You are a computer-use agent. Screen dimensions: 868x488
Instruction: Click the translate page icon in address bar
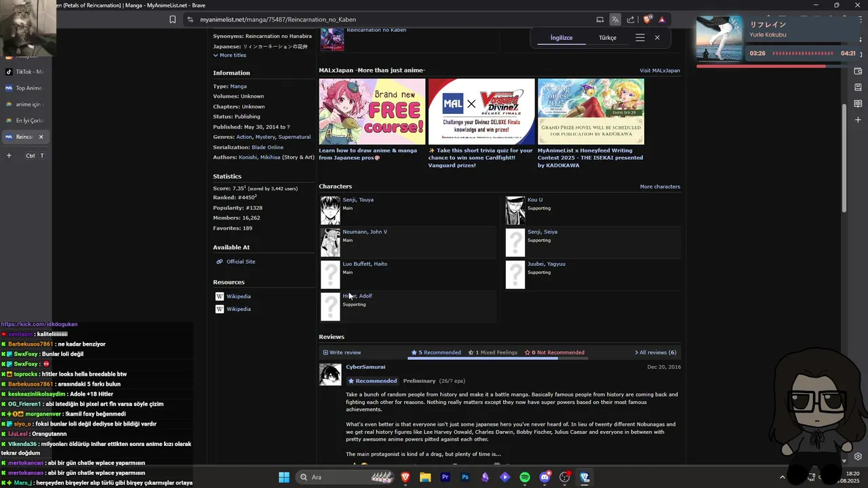(x=615, y=20)
